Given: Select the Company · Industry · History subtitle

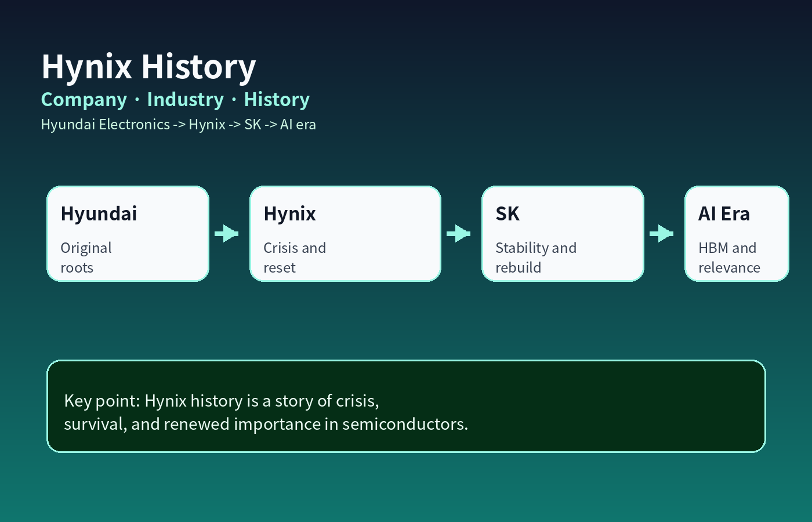Looking at the screenshot, I should (x=175, y=100).
